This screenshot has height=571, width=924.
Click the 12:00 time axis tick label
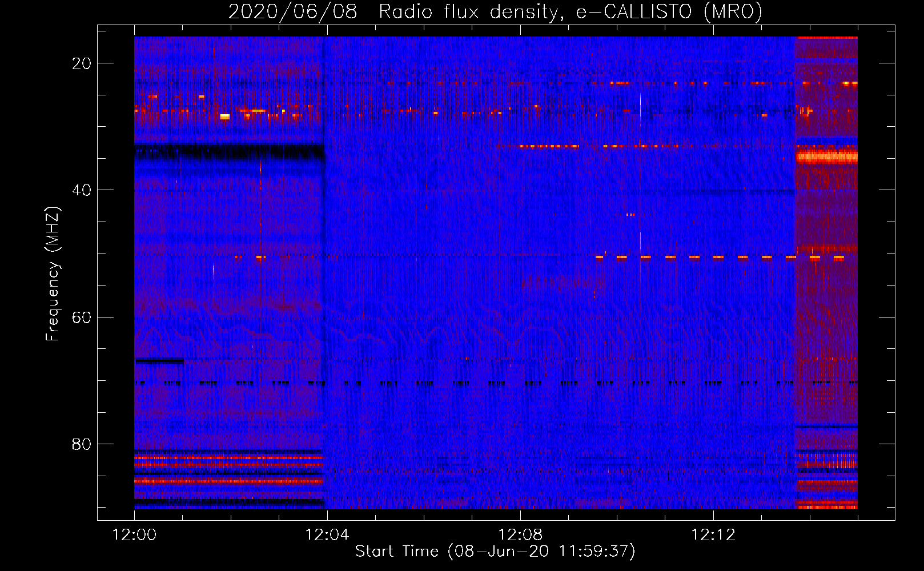(x=134, y=535)
